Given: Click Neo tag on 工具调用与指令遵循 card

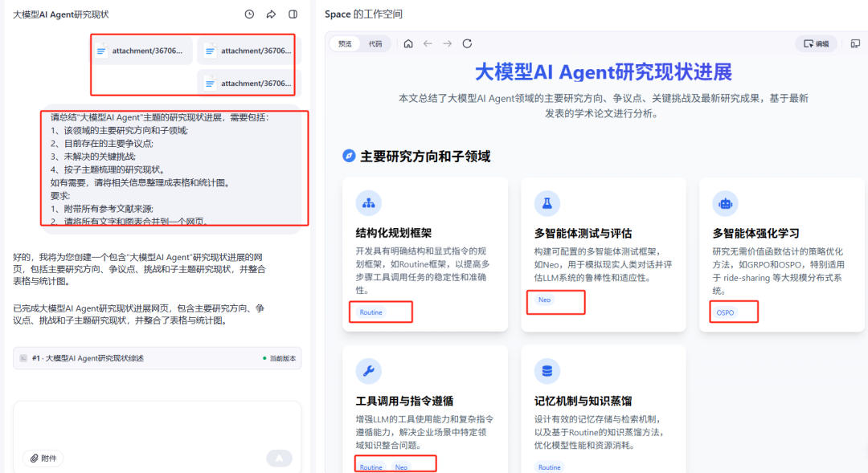Looking at the screenshot, I should click(x=401, y=467).
